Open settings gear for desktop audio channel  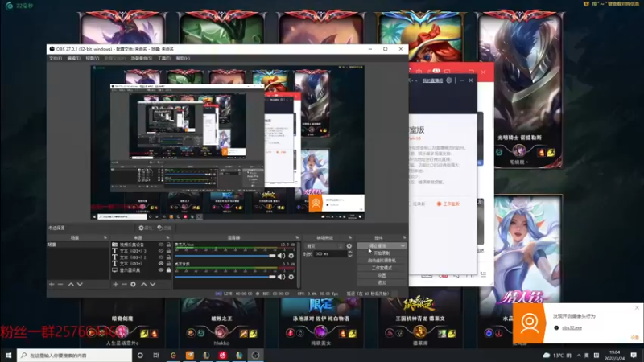tap(291, 277)
